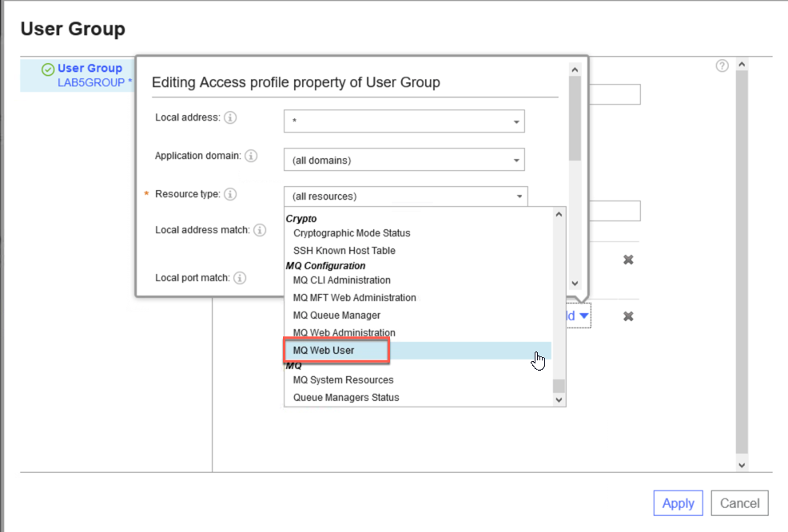The image size is (788, 532).
Task: Click editing popup scroll down arrow
Action: click(x=575, y=284)
